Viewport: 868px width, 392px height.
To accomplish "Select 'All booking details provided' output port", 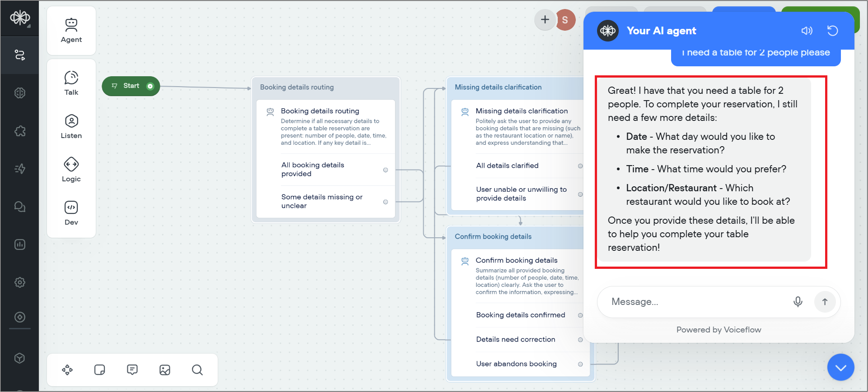I will click(x=386, y=170).
